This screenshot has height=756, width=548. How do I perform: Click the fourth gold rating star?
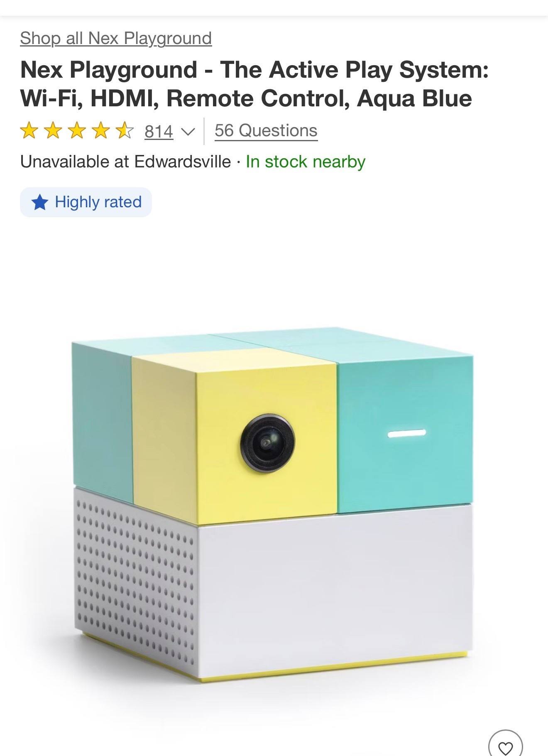click(x=101, y=131)
